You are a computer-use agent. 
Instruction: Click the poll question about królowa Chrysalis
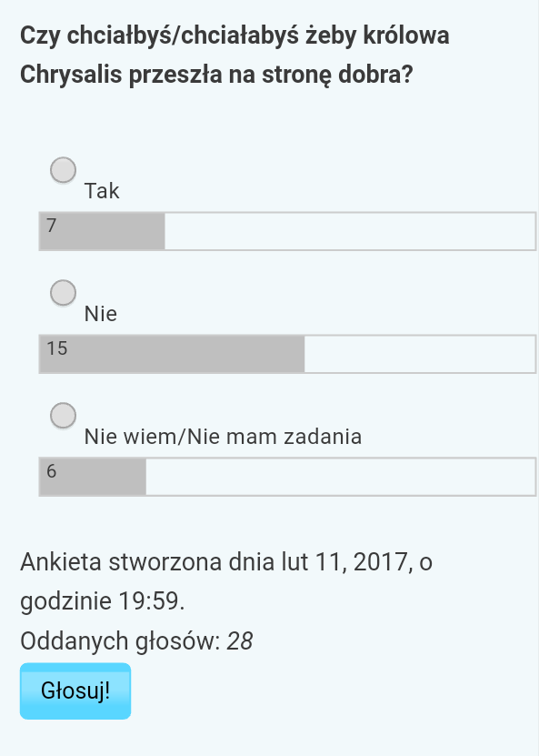pyautogui.click(x=235, y=55)
